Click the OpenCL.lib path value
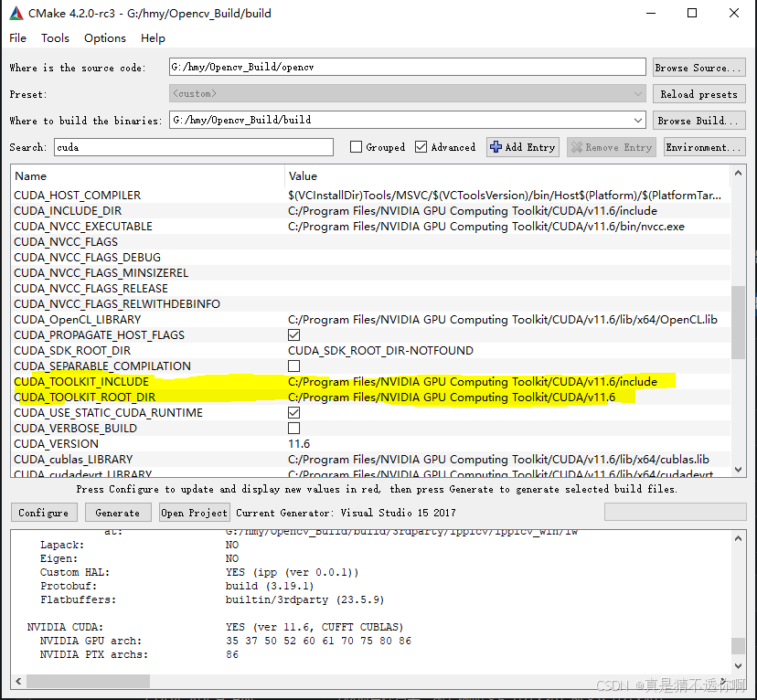The height and width of the screenshot is (700, 757). tap(503, 319)
